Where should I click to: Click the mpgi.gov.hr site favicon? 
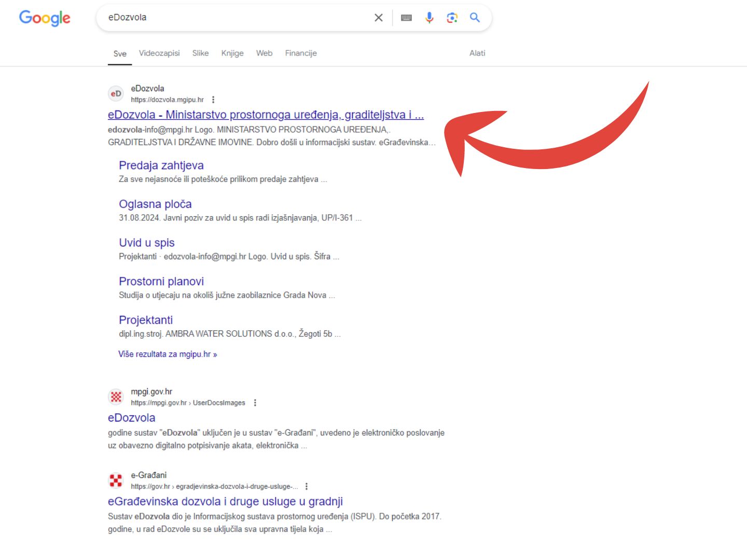click(x=116, y=397)
